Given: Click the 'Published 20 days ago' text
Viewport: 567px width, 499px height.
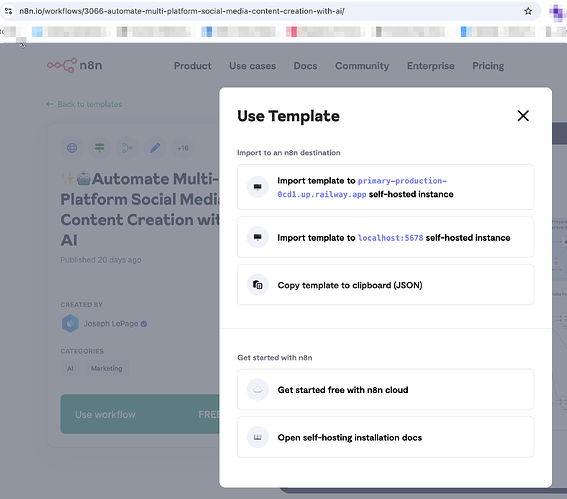Looking at the screenshot, I should click(101, 260).
